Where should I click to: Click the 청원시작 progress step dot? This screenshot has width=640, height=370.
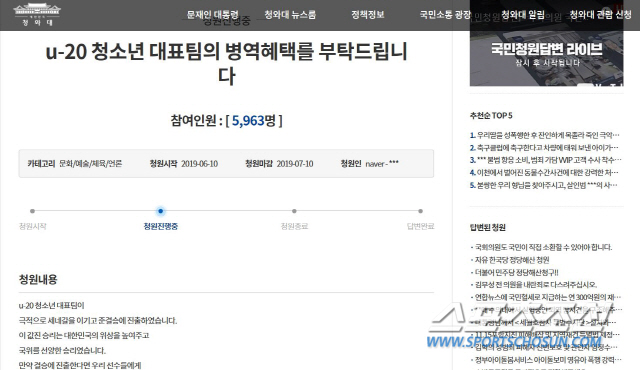32,211
